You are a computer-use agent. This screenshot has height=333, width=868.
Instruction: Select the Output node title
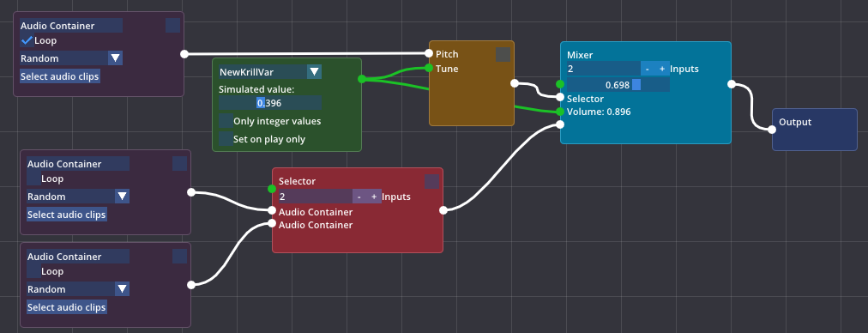pyautogui.click(x=795, y=122)
